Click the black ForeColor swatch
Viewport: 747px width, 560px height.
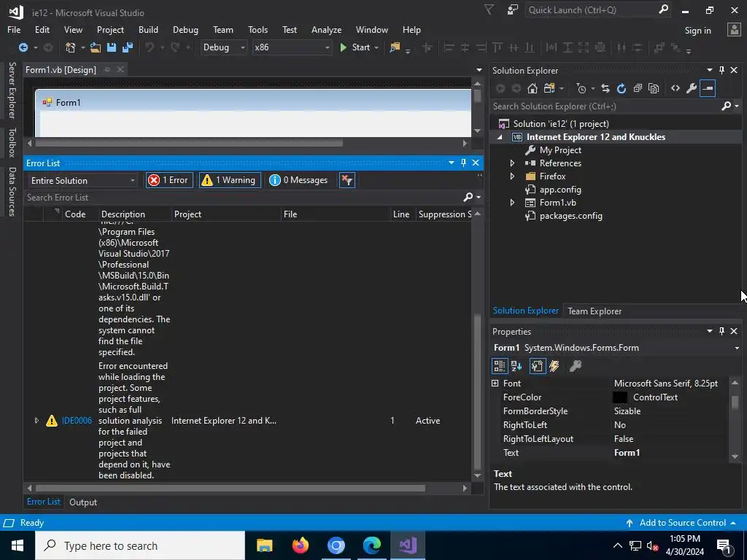point(619,397)
